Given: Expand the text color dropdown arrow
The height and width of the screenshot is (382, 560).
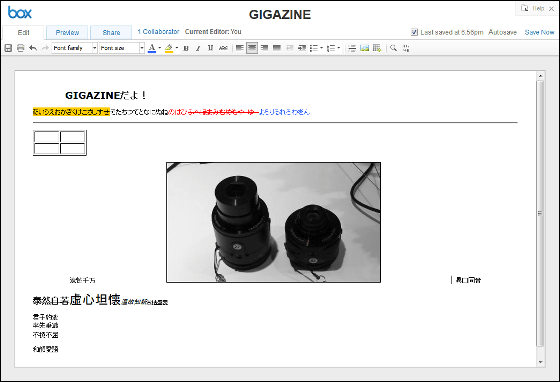Looking at the screenshot, I should pos(160,48).
